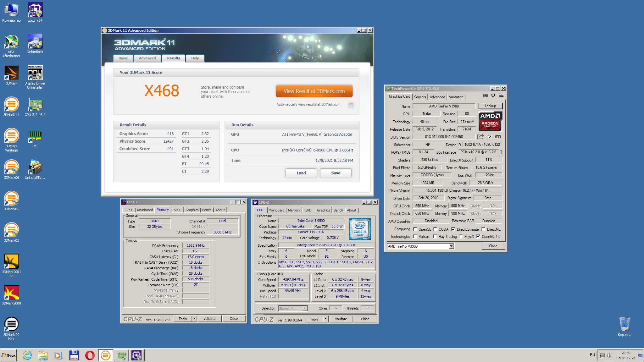Open the GPU-Z hamburger menu

tap(501, 96)
